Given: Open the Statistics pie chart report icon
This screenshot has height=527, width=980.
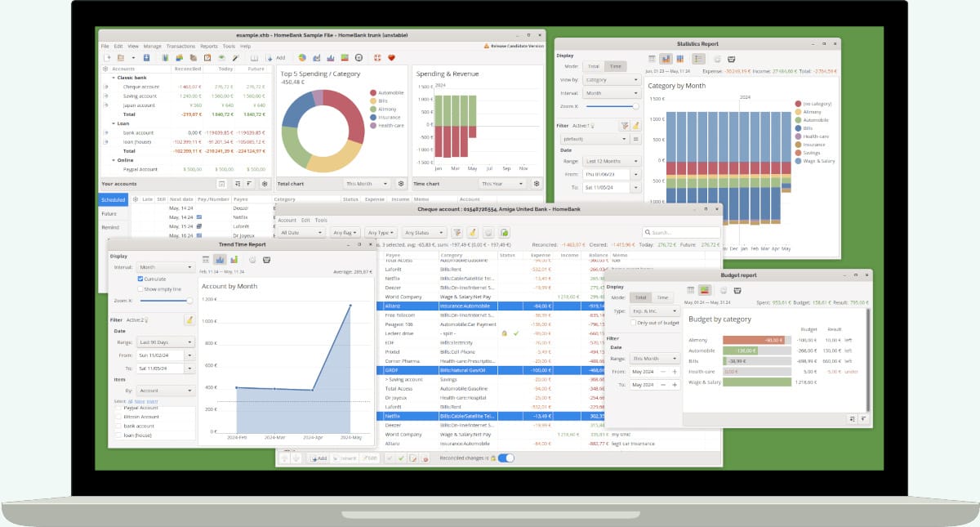Looking at the screenshot, I should coord(301,58).
